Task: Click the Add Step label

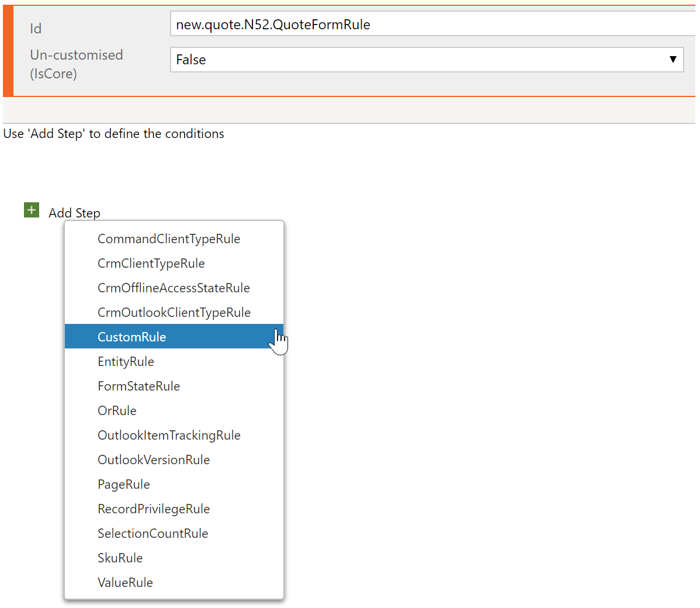Action: (74, 212)
